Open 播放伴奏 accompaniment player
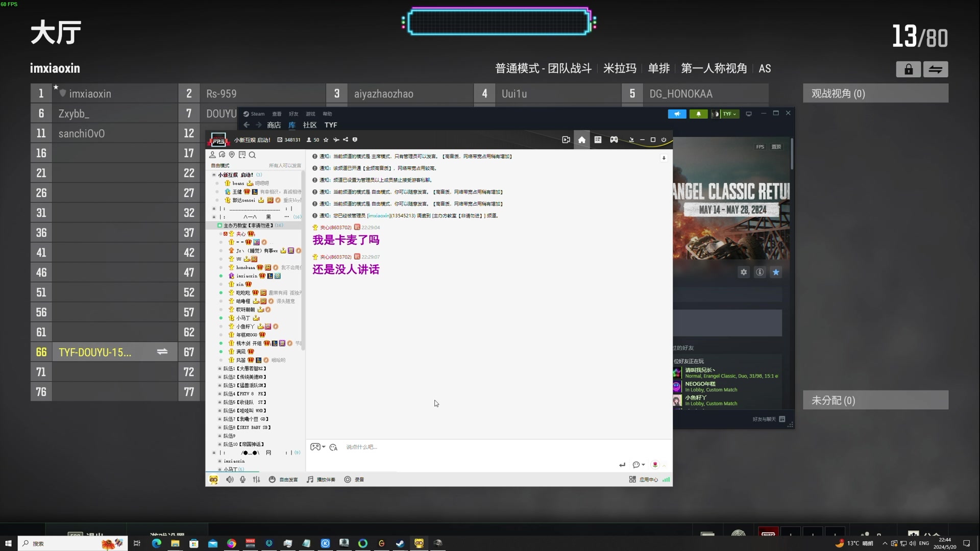The image size is (980, 551). click(321, 479)
